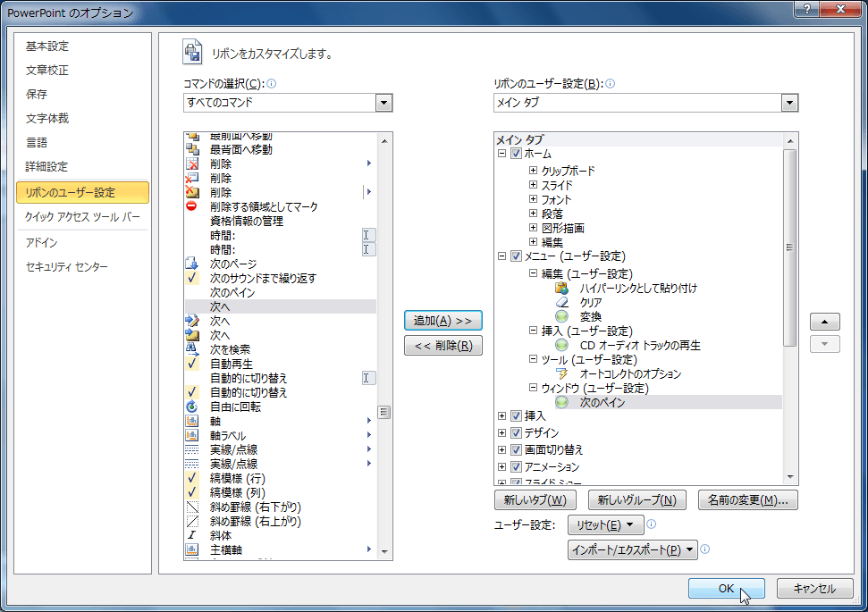Click the 次のページ command icon
This screenshot has width=868, height=612.
191,264
